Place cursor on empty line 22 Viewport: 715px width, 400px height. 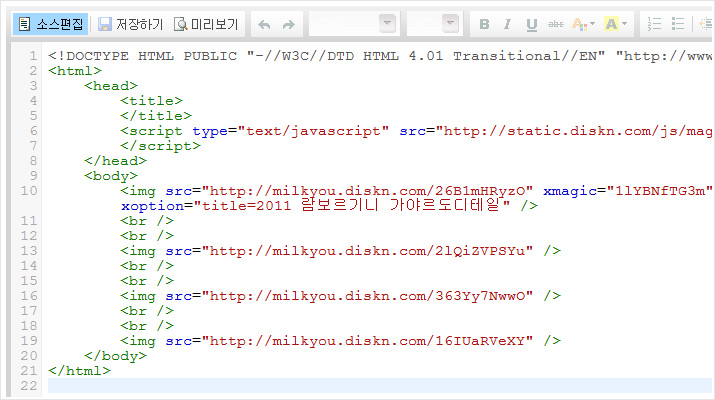(x=379, y=385)
